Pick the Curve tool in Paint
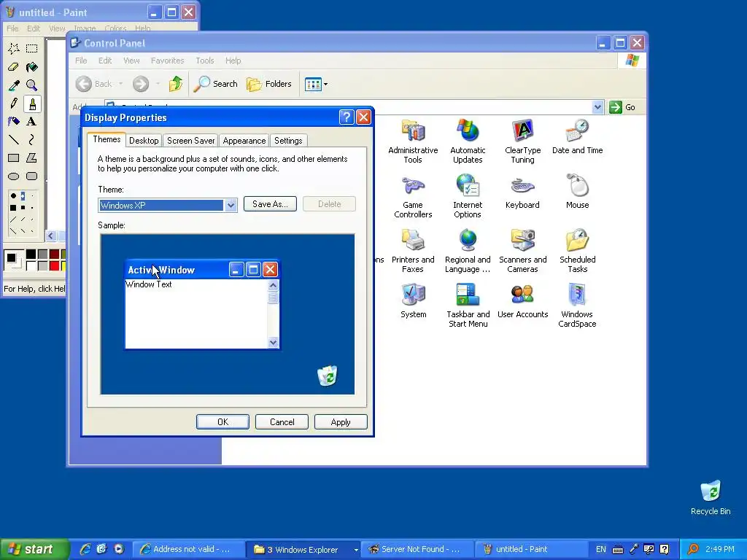This screenshot has width=747, height=560. (32, 139)
